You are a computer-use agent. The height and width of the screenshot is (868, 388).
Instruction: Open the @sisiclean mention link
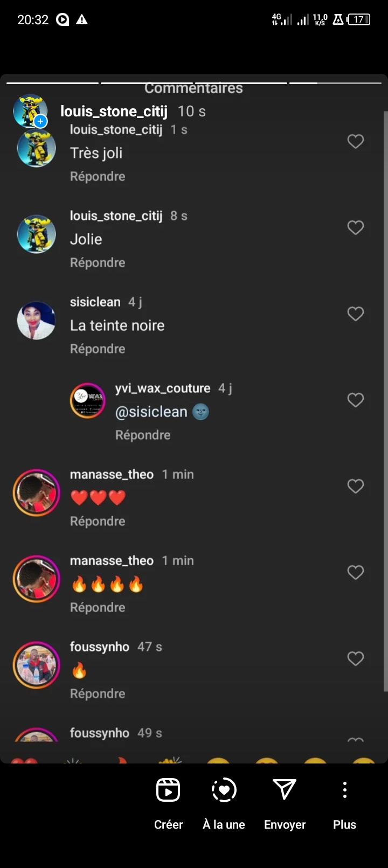click(x=151, y=412)
